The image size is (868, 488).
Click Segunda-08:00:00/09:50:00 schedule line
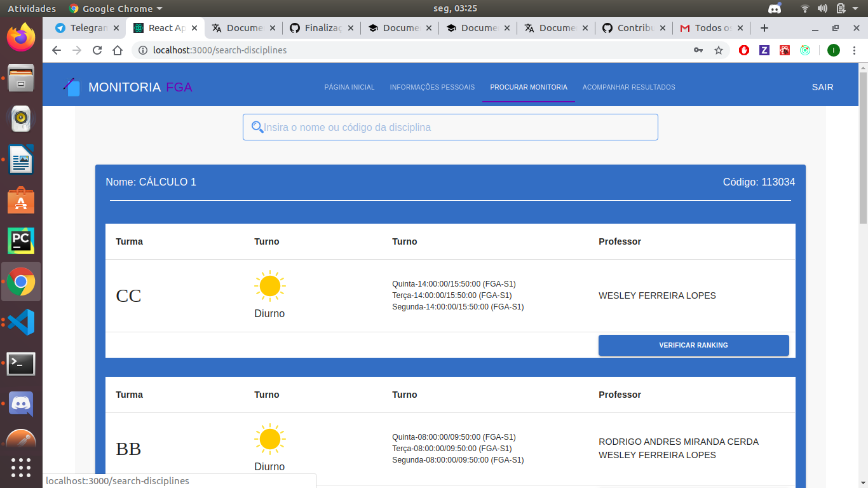pyautogui.click(x=458, y=460)
